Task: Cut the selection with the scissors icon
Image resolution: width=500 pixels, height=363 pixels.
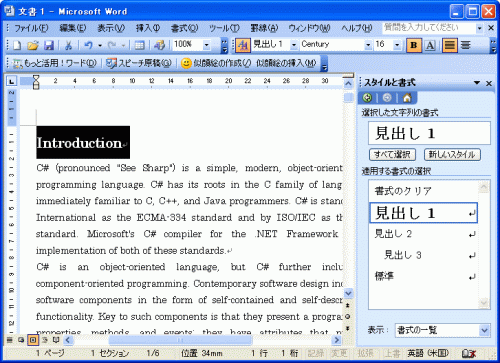Action: pos(68,45)
